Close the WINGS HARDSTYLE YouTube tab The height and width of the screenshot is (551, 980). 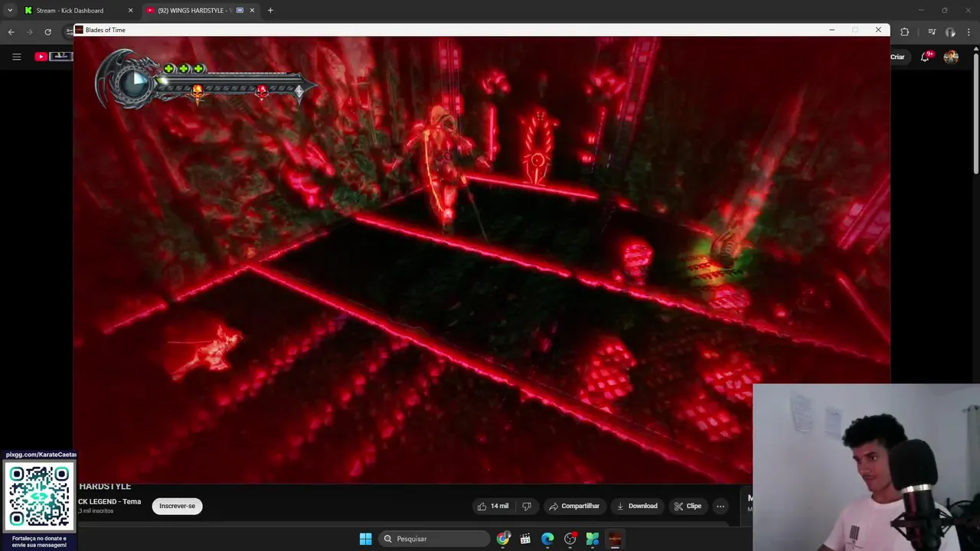pyautogui.click(x=252, y=11)
